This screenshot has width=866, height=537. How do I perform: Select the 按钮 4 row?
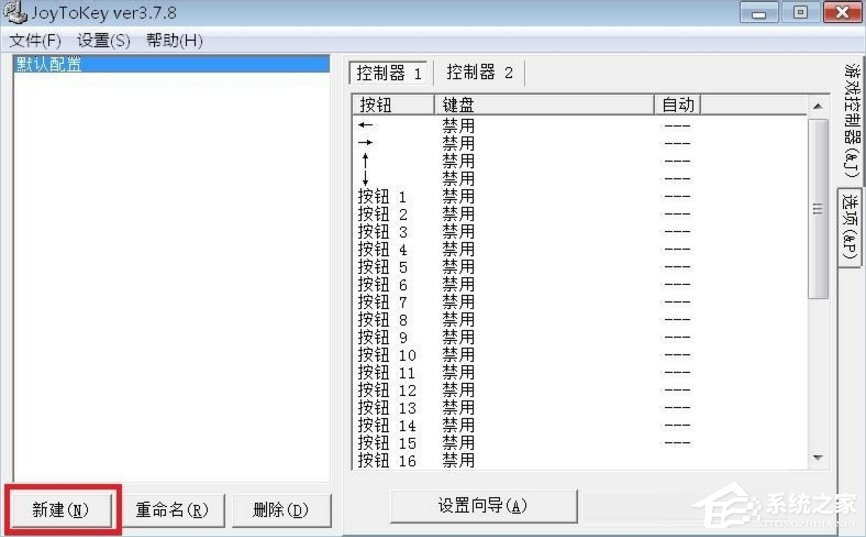click(x=580, y=249)
